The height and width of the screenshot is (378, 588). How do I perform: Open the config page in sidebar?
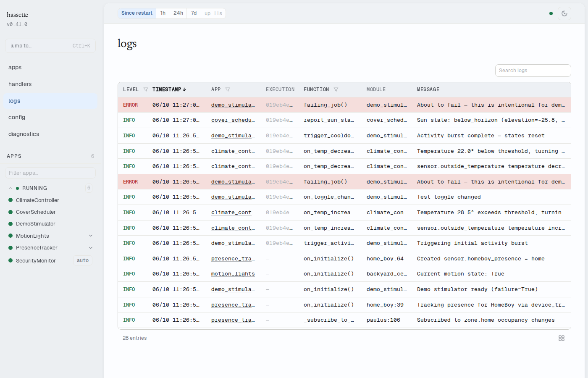pos(50,117)
